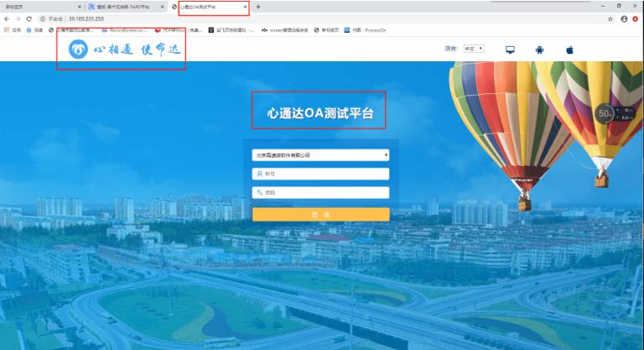Screen dimensions: 644x350
Task: Click the blue circular site logo
Action: point(78,50)
